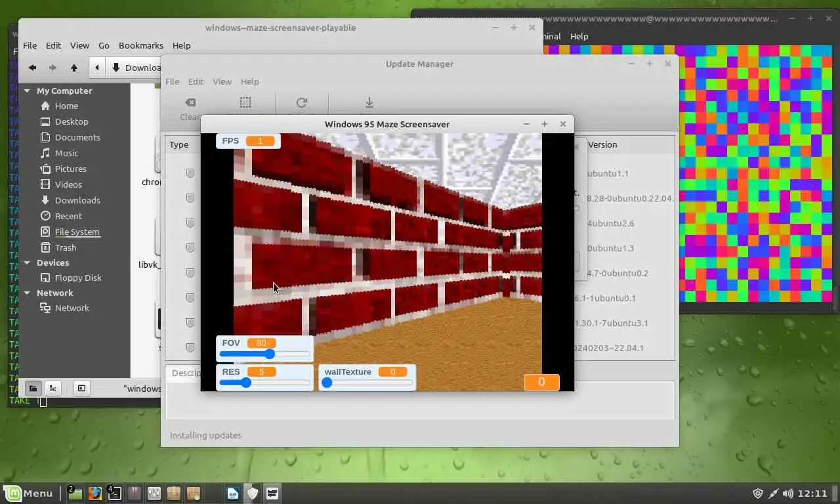Image resolution: width=840 pixels, height=504 pixels.
Task: Open Home in the sidebar
Action: (66, 106)
